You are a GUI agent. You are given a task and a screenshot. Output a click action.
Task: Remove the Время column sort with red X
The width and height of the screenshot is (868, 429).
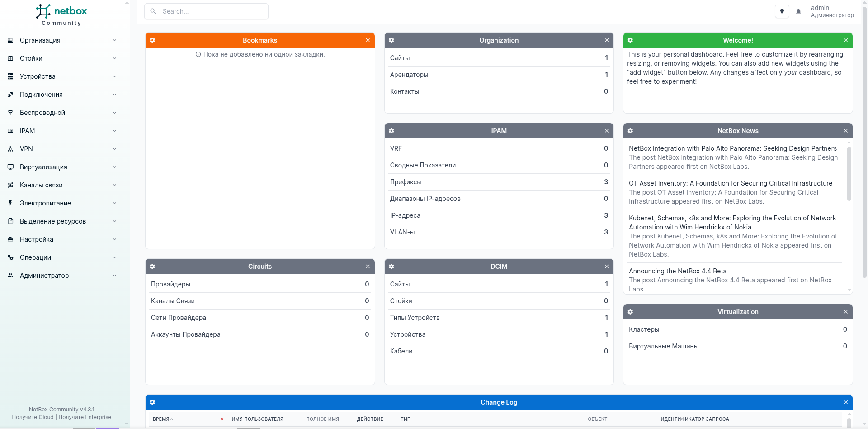coord(222,419)
